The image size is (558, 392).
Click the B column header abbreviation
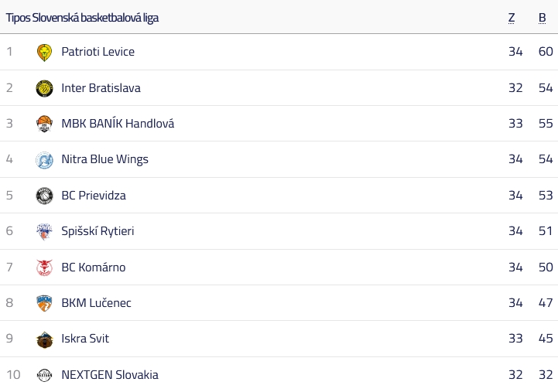(542, 18)
